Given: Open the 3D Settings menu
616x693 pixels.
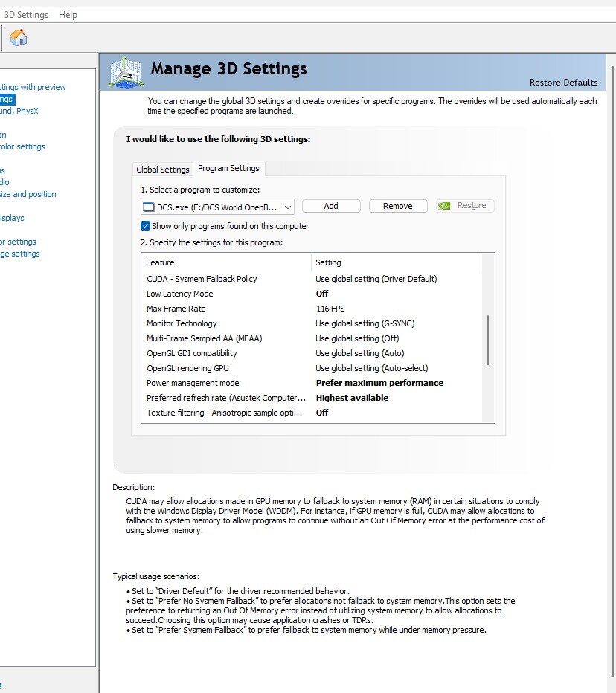Looking at the screenshot, I should 26,15.
